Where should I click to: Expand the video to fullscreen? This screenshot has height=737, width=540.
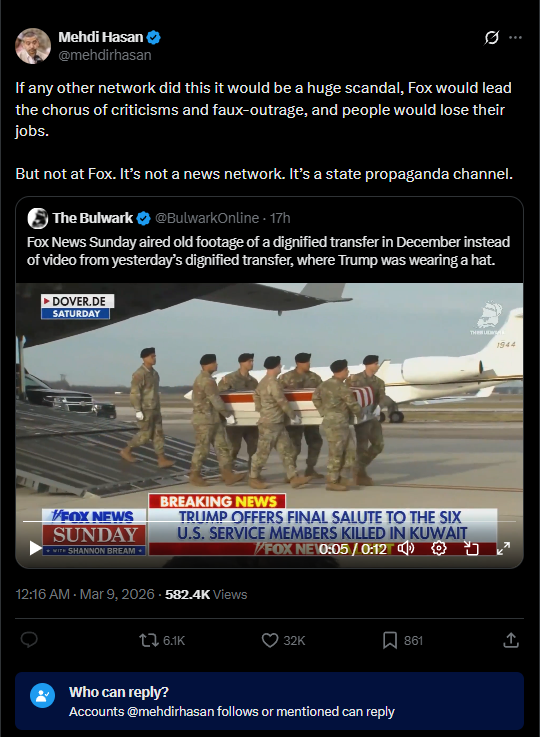[x=503, y=548]
